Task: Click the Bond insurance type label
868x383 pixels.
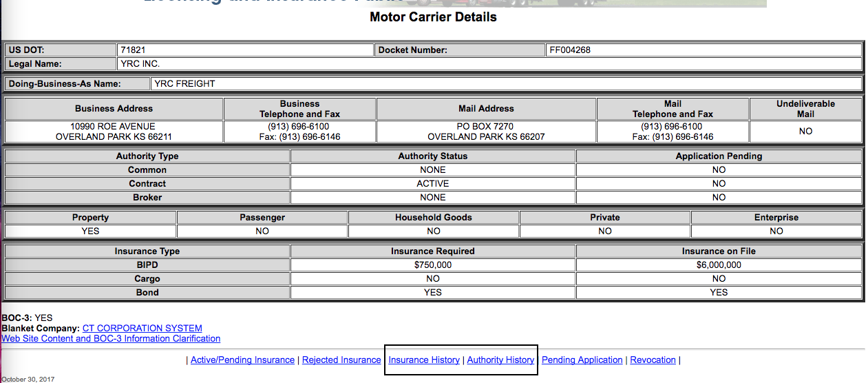Action: 147,293
